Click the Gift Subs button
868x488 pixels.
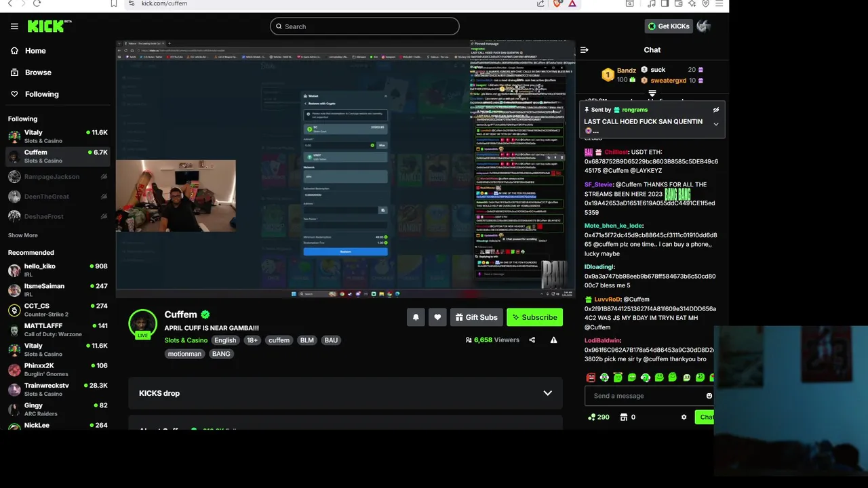(x=476, y=317)
